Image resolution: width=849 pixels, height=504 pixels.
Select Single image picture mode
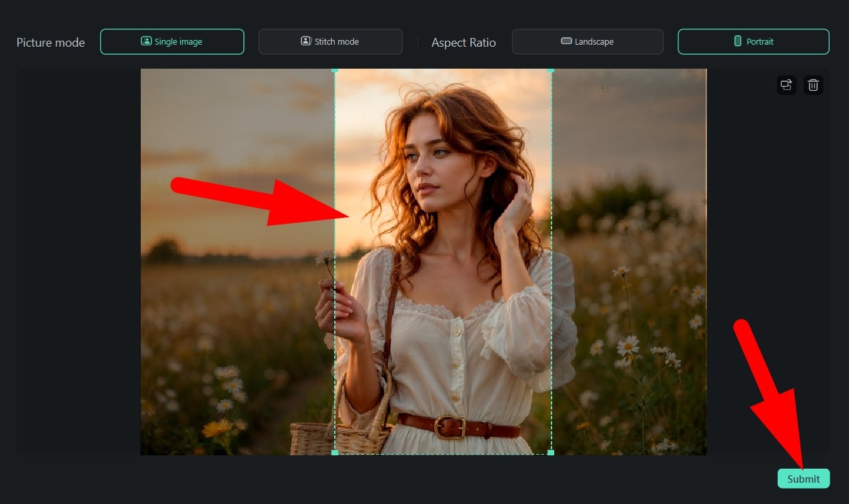(172, 41)
